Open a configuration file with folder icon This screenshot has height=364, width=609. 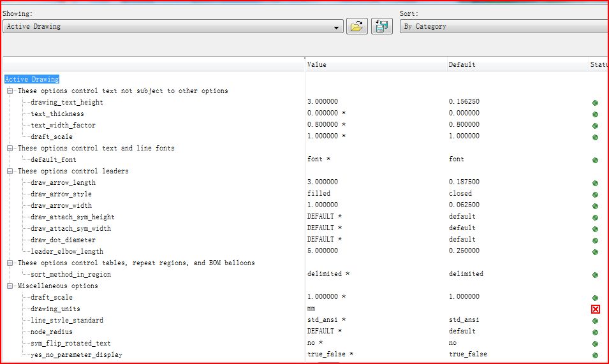coord(356,26)
